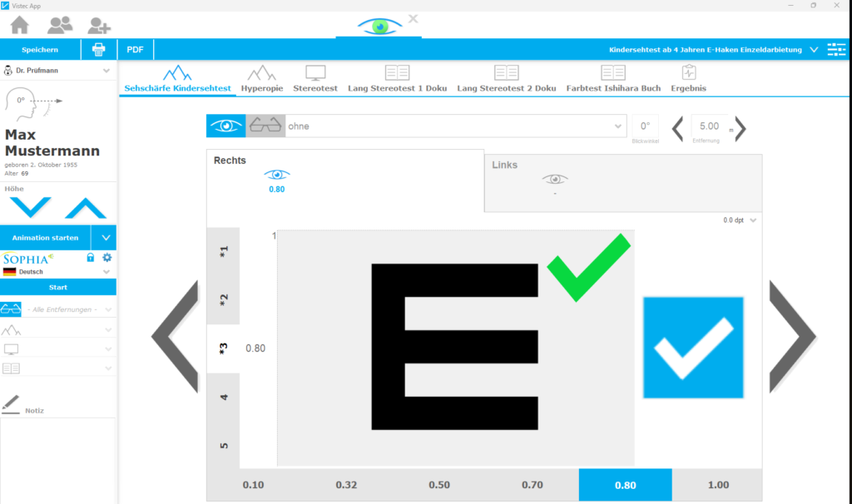Viewport: 852px width, 504px height.
Task: Click the monitor icon in sidebar
Action: click(11, 349)
